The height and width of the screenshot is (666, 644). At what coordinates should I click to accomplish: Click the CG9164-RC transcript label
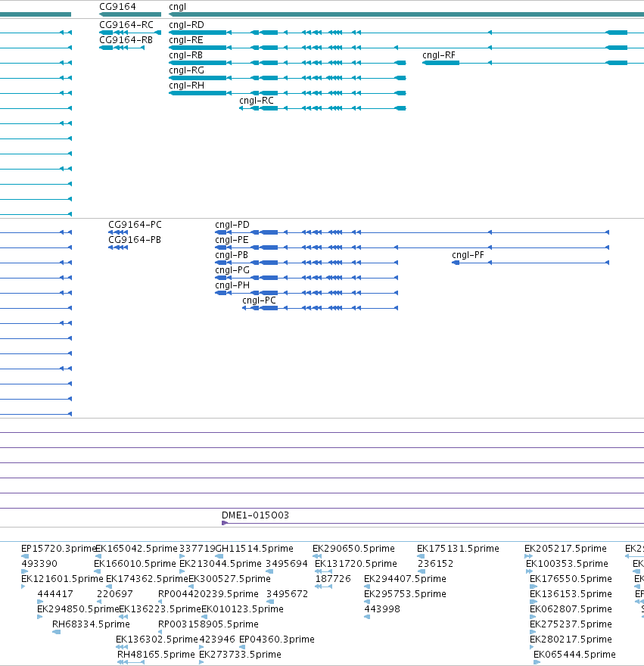pos(126,25)
